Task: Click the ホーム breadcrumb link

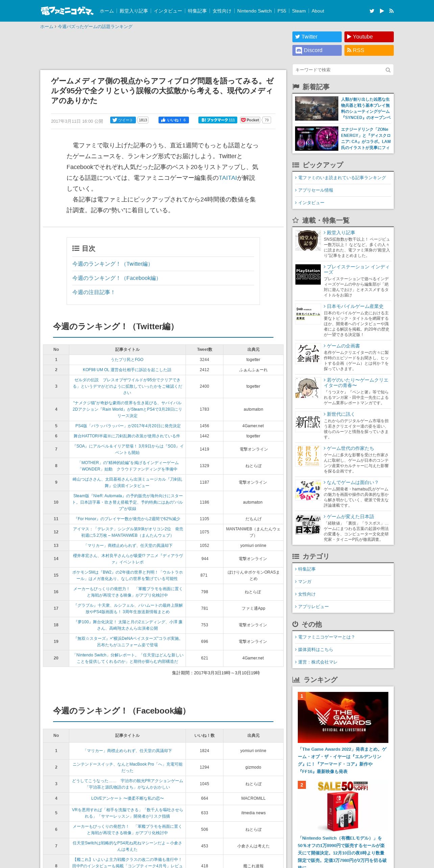Action: pos(47,27)
